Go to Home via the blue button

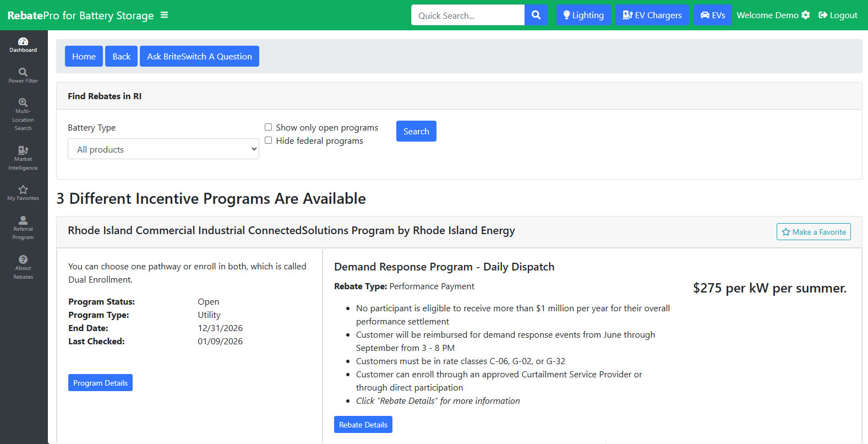coord(84,56)
